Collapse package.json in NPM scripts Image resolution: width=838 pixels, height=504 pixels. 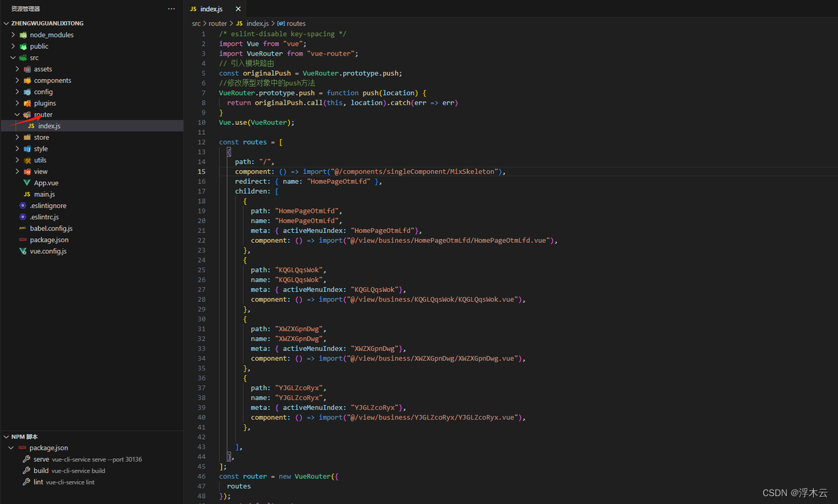pyautogui.click(x=12, y=448)
